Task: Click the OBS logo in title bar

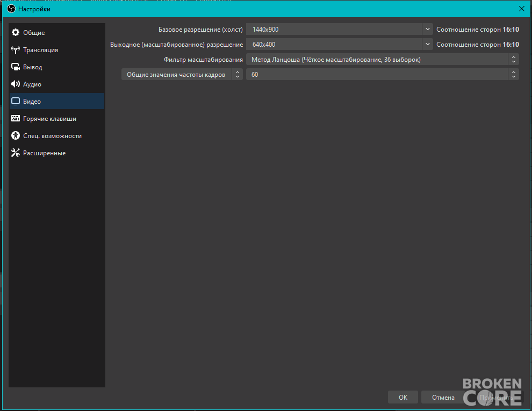Action: pyautogui.click(x=11, y=9)
